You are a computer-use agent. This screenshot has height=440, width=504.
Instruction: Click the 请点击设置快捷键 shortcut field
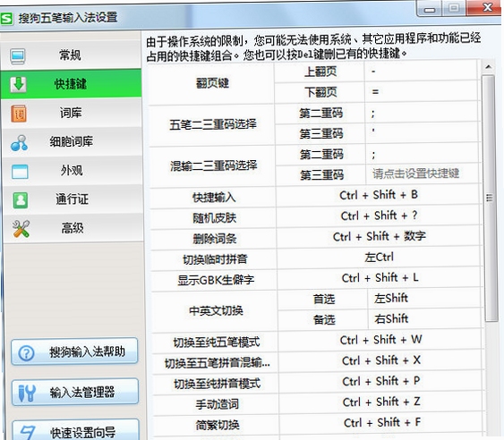422,173
